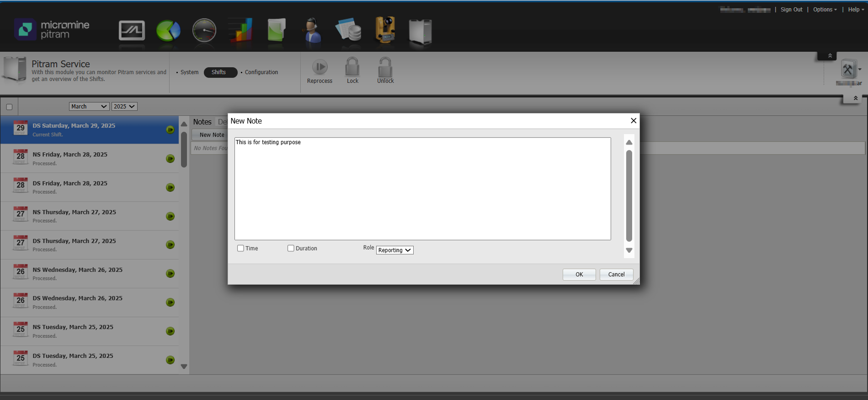Open the 2025 year dropdown
Image resolution: width=868 pixels, height=400 pixels.
tap(124, 107)
